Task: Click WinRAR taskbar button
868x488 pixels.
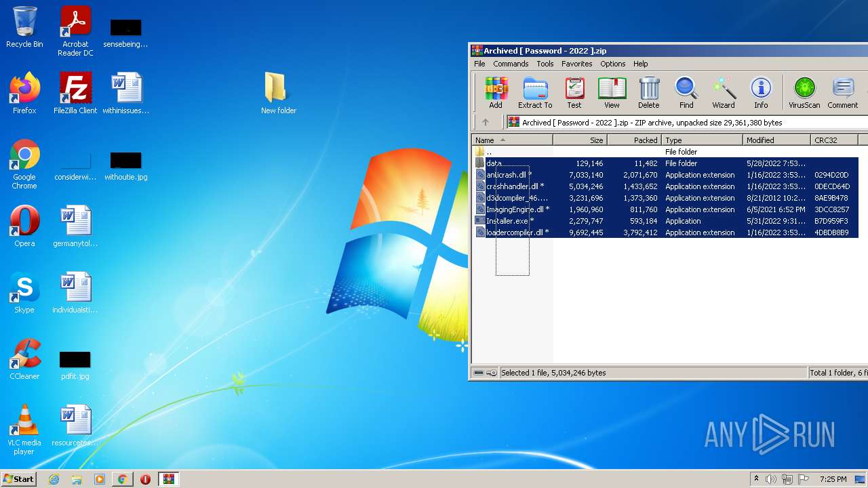Action: point(168,479)
